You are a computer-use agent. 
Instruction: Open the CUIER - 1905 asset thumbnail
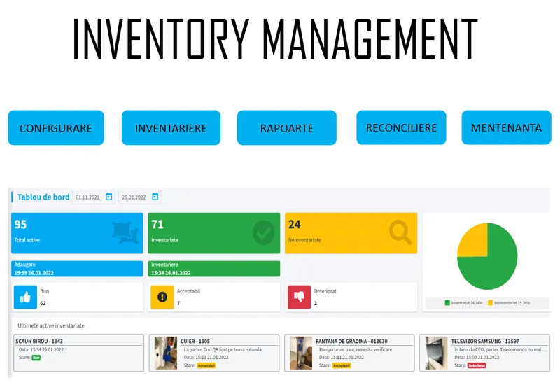[166, 352]
